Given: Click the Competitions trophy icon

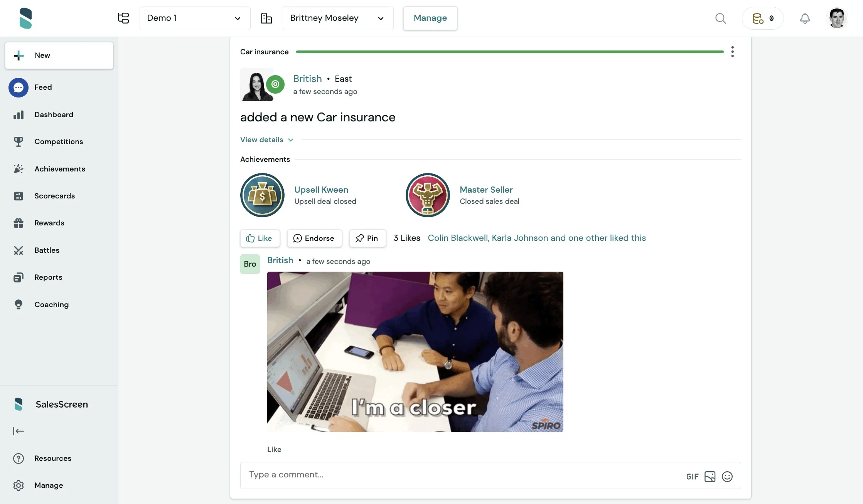Looking at the screenshot, I should (x=19, y=142).
